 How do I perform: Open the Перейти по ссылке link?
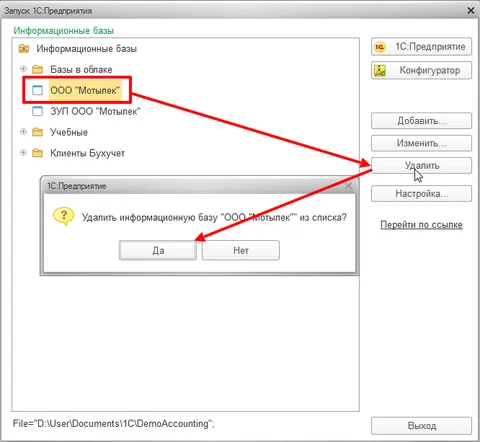click(421, 225)
